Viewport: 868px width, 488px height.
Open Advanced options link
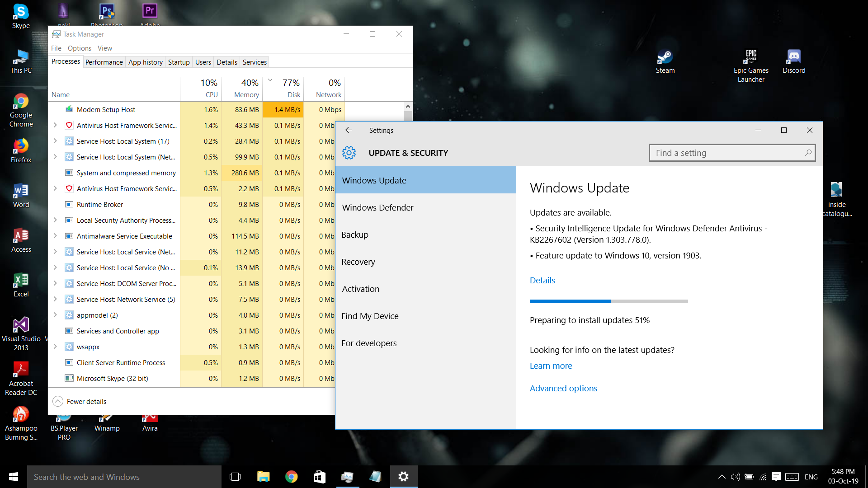click(x=563, y=388)
